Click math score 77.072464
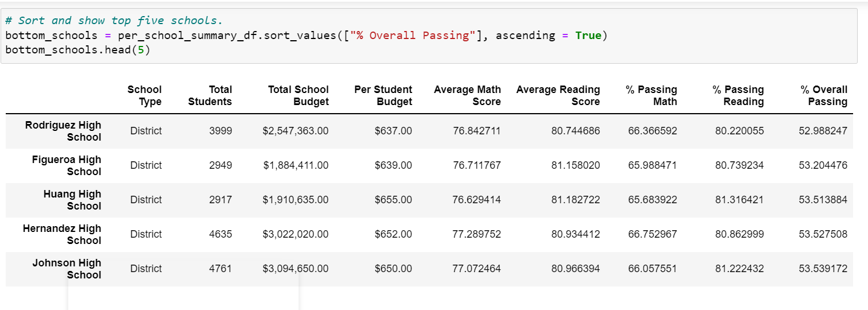Screen dimensions: 868x310 (476, 269)
